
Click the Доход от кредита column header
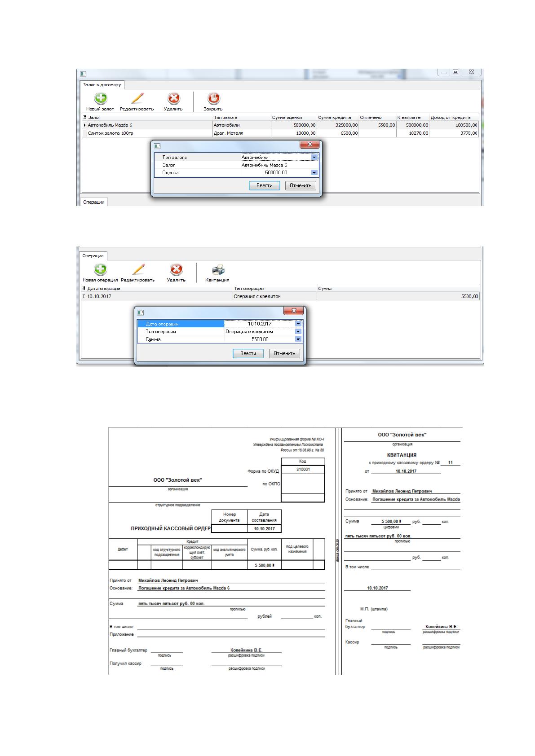(454, 118)
